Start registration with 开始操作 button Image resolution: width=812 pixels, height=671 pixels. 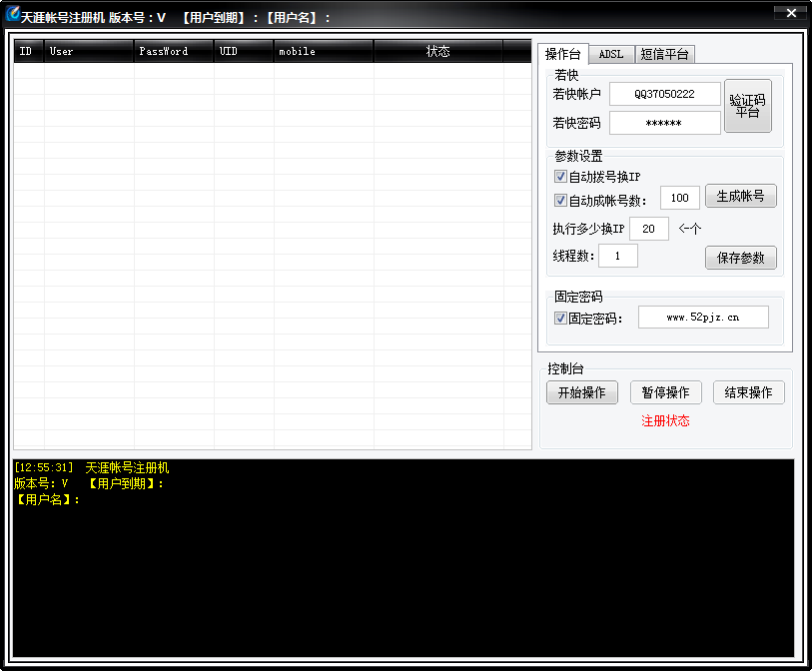coord(581,392)
